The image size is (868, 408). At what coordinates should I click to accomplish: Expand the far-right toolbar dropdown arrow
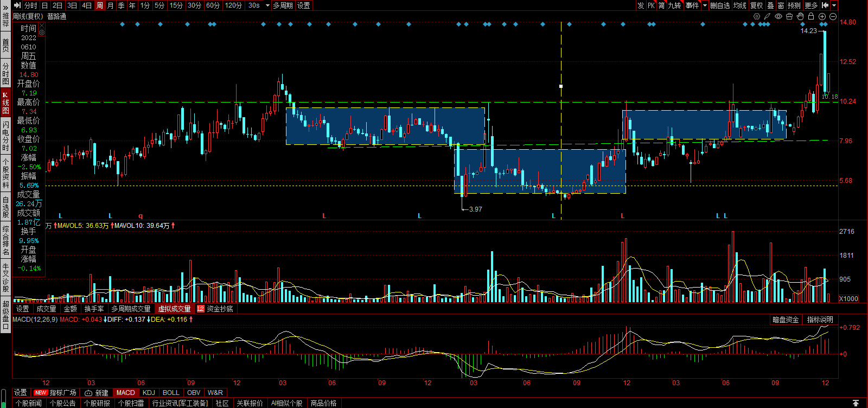[x=834, y=5]
